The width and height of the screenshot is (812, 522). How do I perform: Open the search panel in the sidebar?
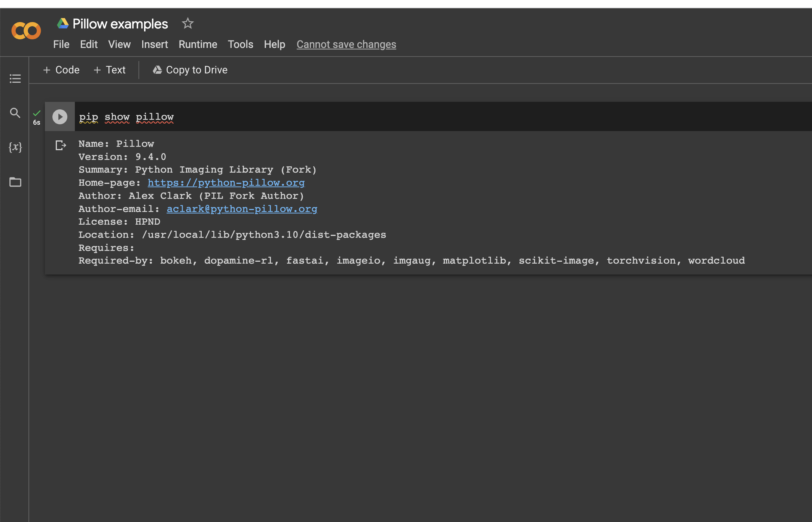(15, 113)
